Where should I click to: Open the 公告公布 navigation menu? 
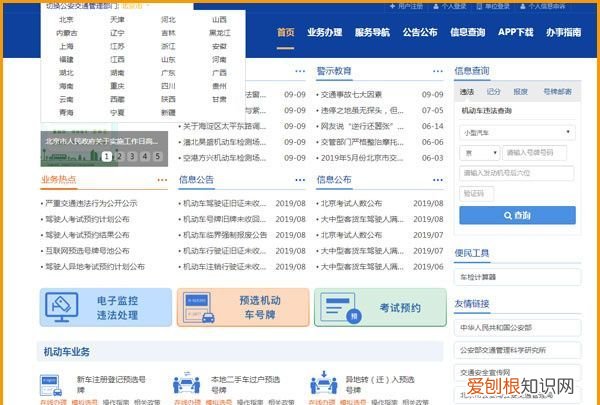click(x=420, y=32)
